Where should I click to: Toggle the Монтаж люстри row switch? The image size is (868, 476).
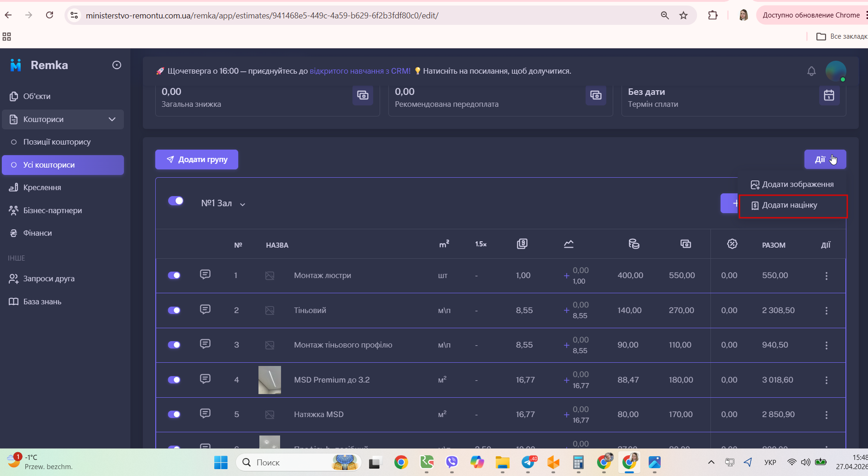(174, 275)
